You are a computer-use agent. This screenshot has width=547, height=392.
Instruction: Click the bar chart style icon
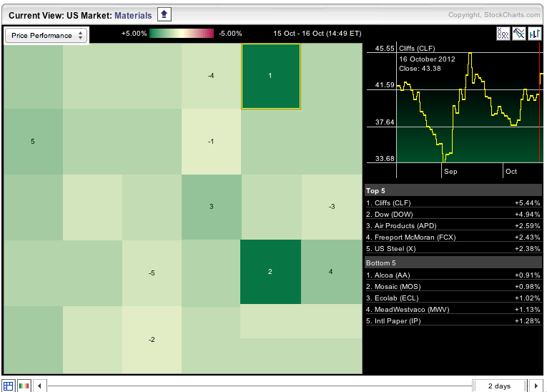pos(534,34)
